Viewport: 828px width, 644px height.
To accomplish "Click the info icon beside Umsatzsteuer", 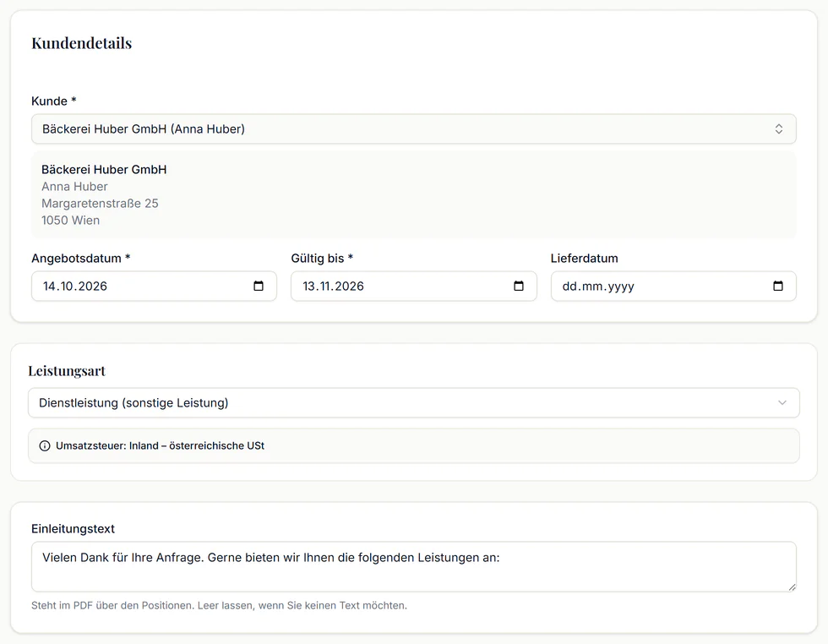I will click(x=45, y=446).
